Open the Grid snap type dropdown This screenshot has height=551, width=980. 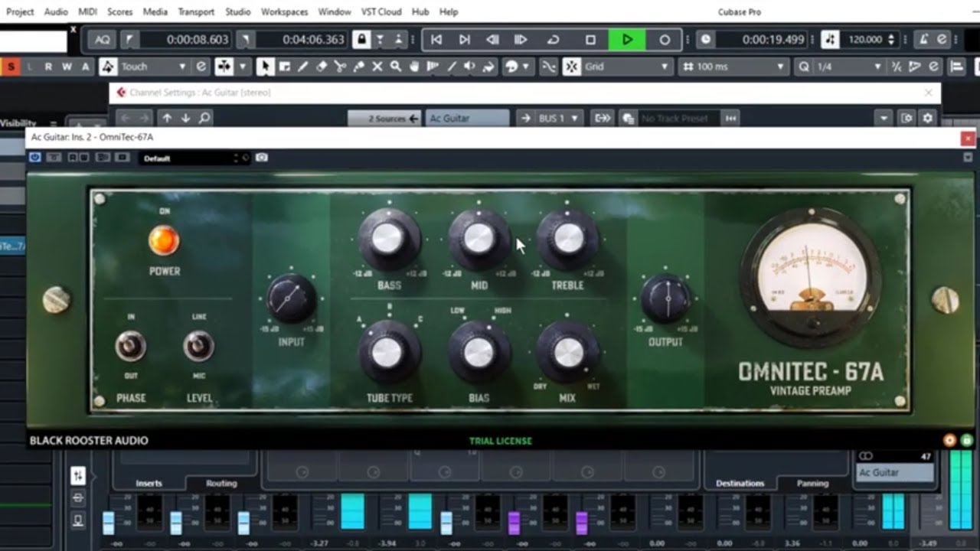click(x=627, y=67)
